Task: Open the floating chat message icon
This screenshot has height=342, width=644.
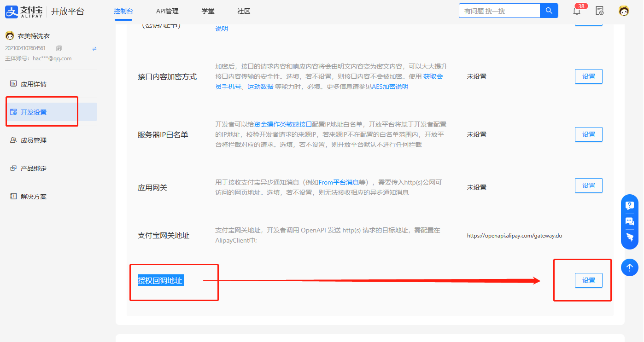Action: 629,221
